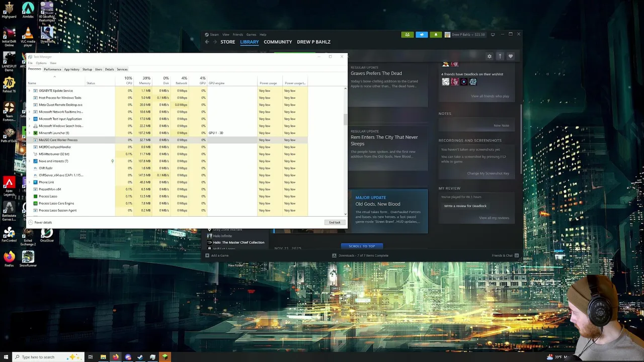Open Task Manager File menu
The image size is (644, 362).
coord(30,63)
